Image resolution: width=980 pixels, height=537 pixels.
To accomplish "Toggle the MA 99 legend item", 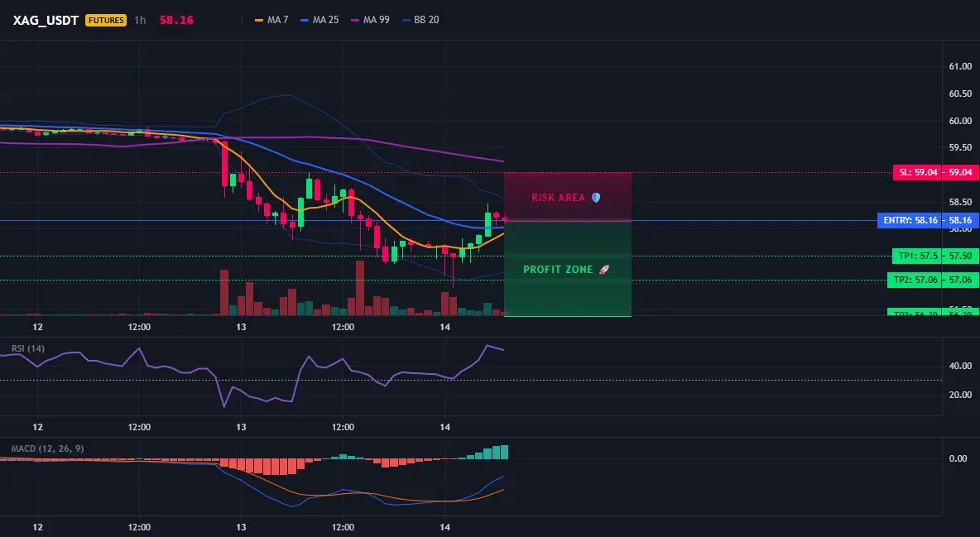I will 371,20.
